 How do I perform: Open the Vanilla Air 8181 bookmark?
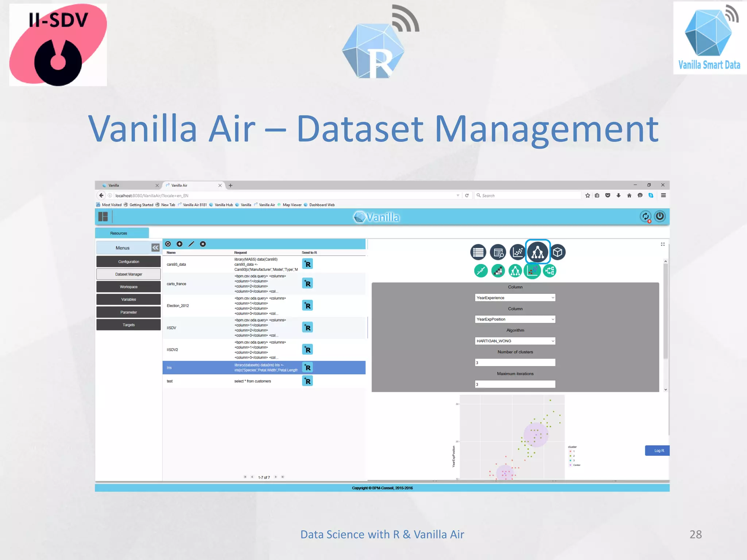[x=192, y=205]
